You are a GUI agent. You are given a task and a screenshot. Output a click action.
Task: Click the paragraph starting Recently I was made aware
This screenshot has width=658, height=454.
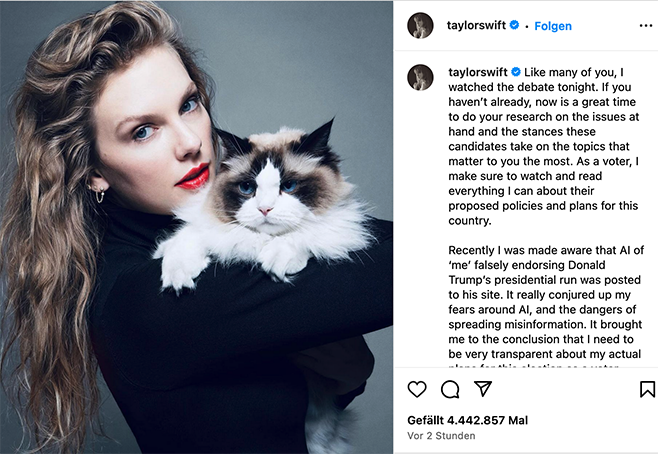pyautogui.click(x=546, y=305)
